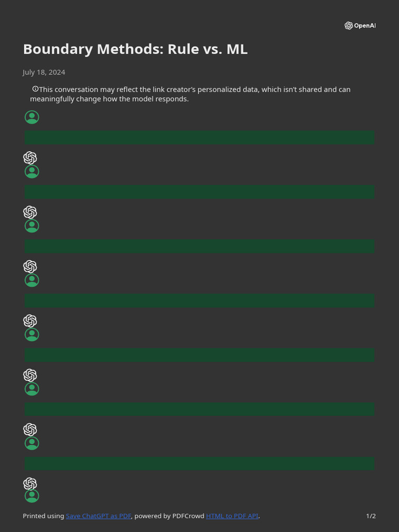This screenshot has height=532, width=399.
Task: Click the personalized data notice text
Action: [x=192, y=94]
